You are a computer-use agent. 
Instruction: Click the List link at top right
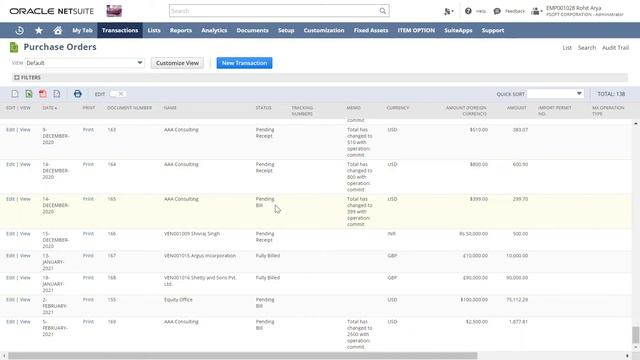[567, 48]
